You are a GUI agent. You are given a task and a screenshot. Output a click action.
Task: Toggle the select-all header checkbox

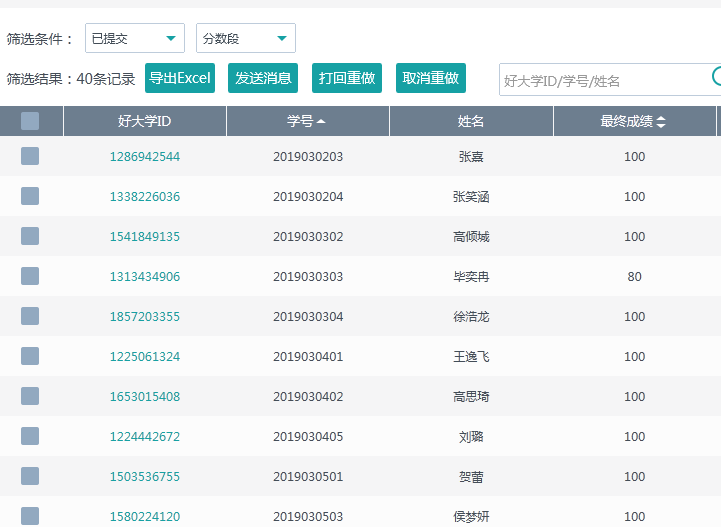(x=30, y=121)
